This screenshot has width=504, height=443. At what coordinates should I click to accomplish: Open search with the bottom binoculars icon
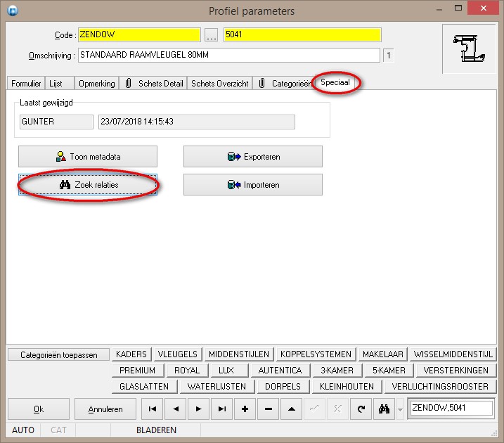pyautogui.click(x=384, y=409)
